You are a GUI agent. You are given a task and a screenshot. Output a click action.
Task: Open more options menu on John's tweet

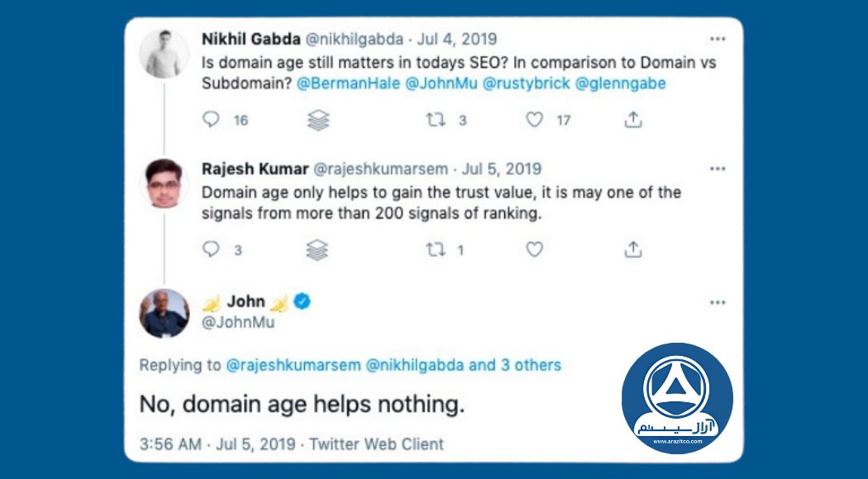[x=717, y=302]
